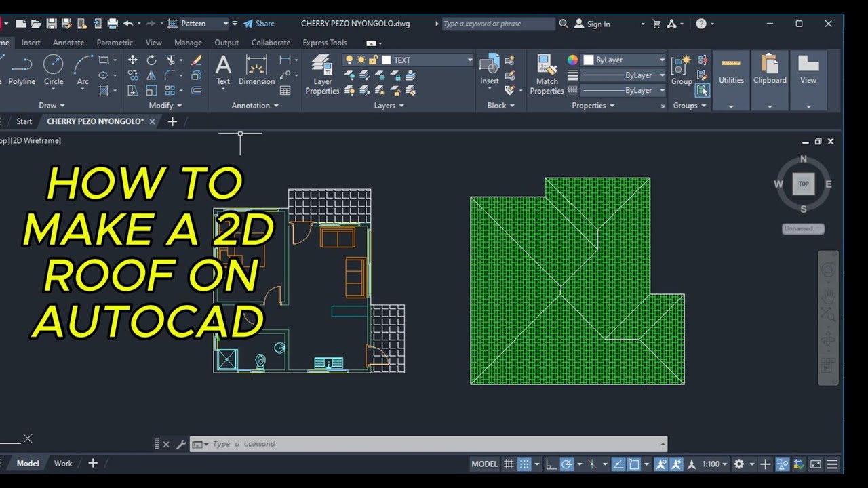This screenshot has height=488, width=868.
Task: Click the Undo arrow
Action: click(x=128, y=24)
